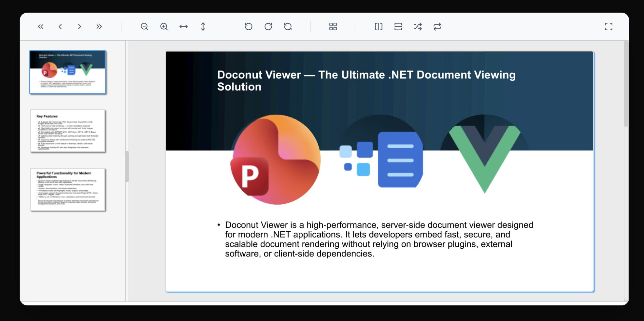
Task: Open the Key Features slide thumbnail
Action: (x=68, y=131)
